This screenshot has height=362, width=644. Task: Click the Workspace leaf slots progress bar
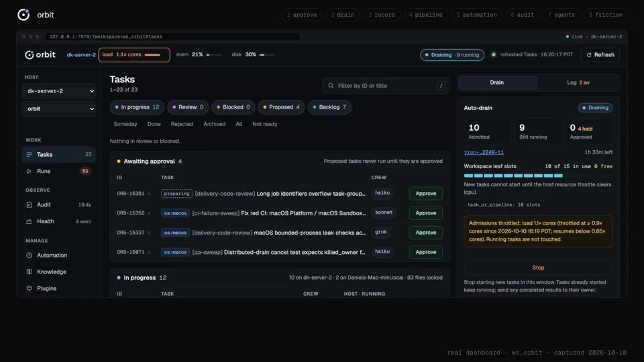pyautogui.click(x=538, y=176)
